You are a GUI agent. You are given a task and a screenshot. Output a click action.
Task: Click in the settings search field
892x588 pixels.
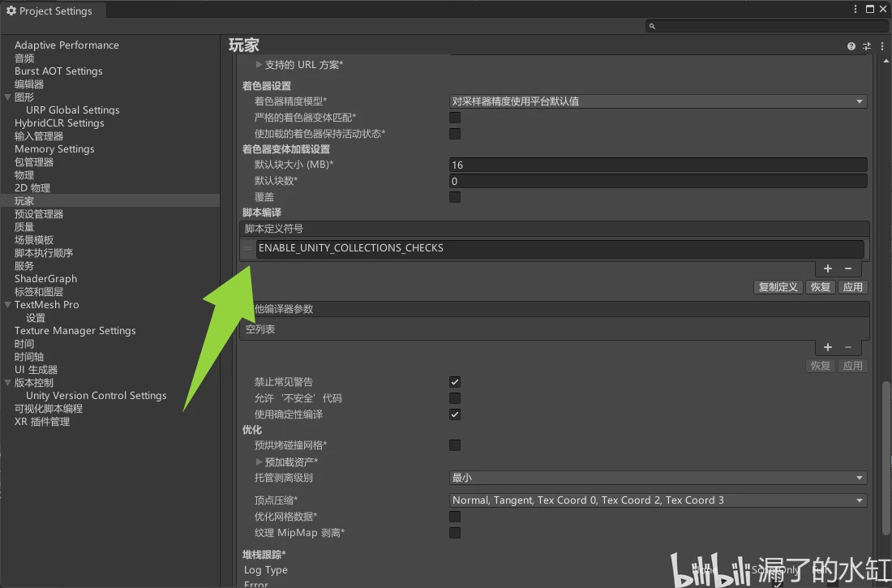pos(766,26)
